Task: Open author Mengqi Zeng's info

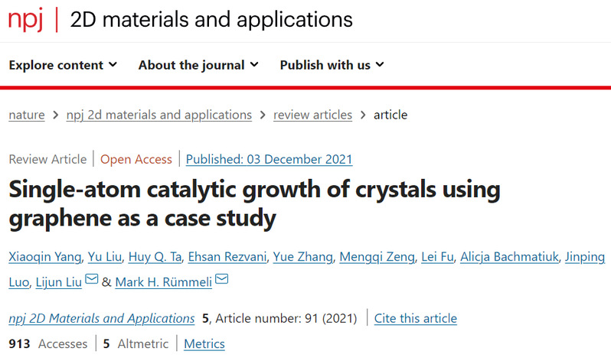Action: 373,257
